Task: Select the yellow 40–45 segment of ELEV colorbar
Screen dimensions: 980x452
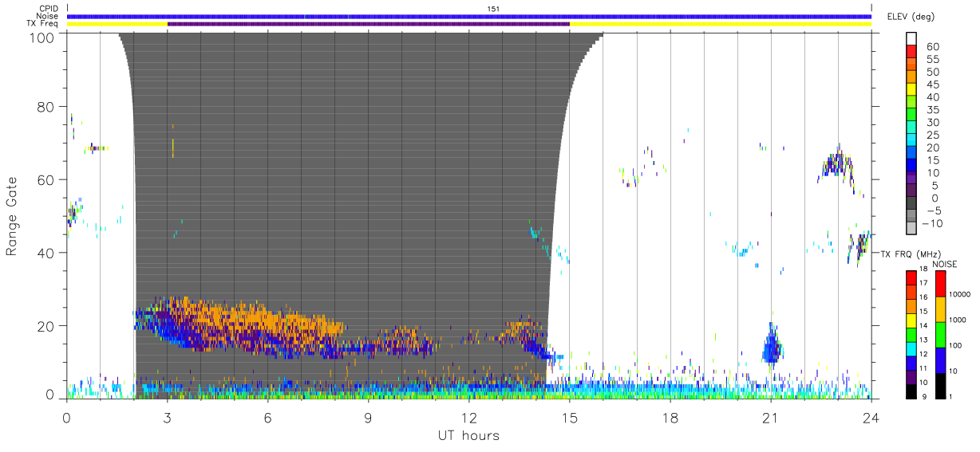Action: (x=912, y=91)
